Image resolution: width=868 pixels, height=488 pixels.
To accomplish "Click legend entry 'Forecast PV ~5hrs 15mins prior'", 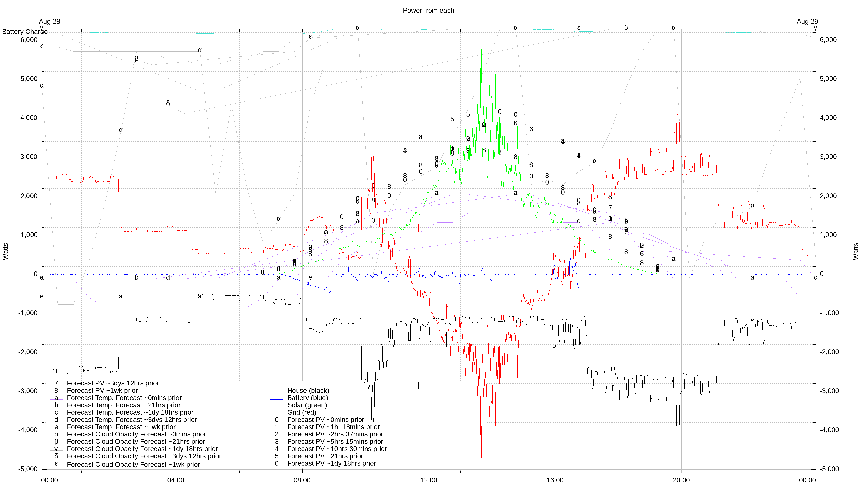I will click(x=335, y=442).
